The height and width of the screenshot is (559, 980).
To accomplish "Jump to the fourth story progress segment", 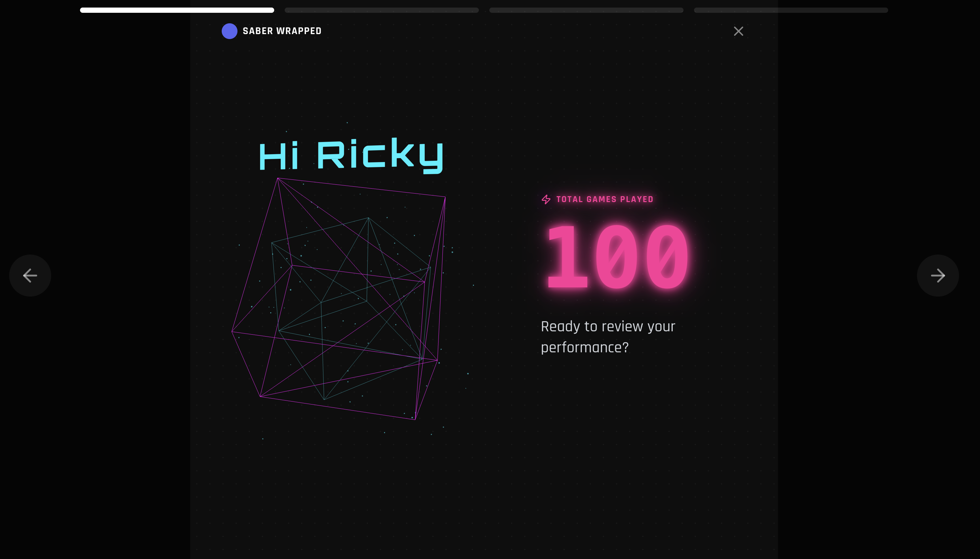I will (x=790, y=10).
